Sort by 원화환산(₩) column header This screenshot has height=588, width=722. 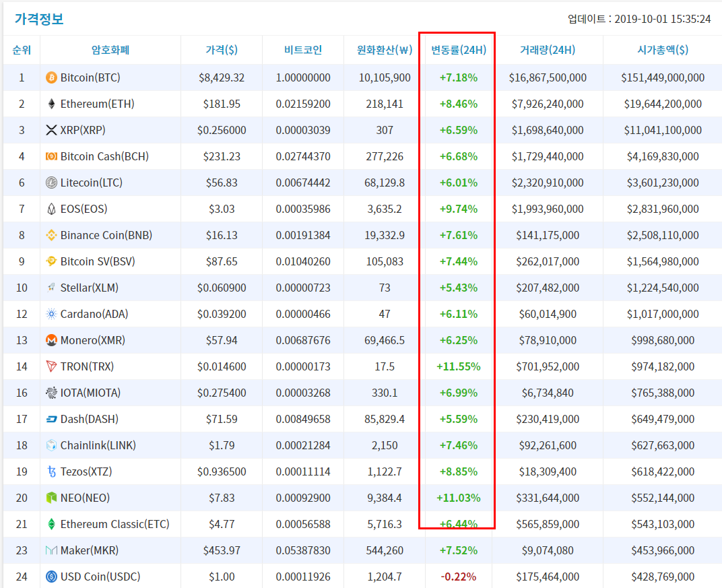385,50
